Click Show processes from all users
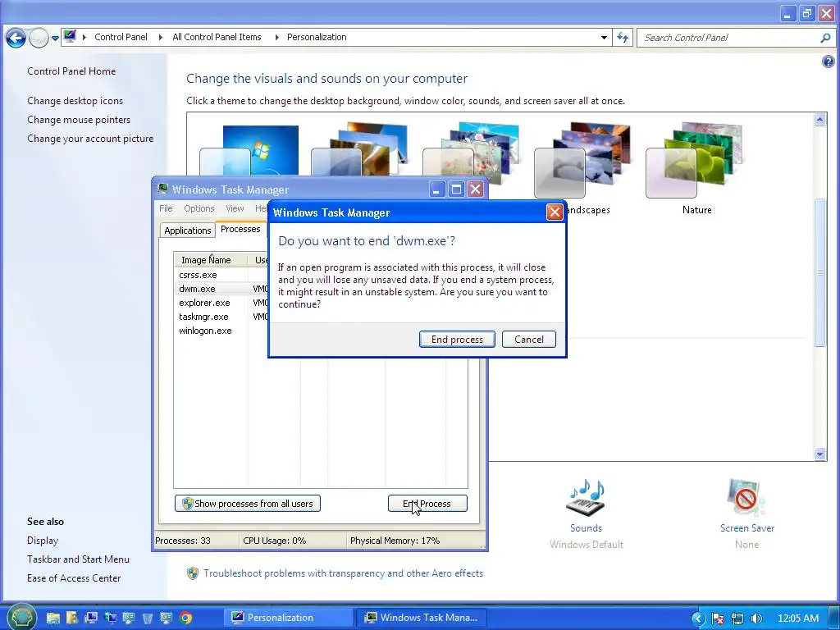 [x=248, y=504]
